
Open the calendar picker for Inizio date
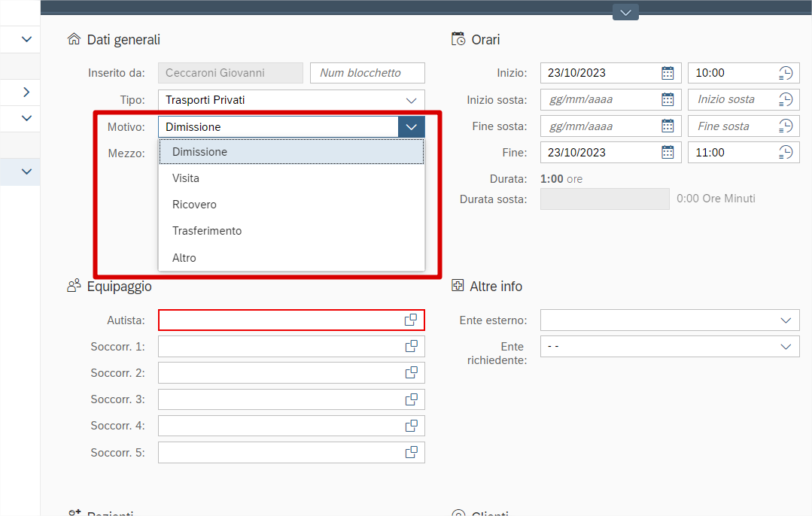click(668, 73)
